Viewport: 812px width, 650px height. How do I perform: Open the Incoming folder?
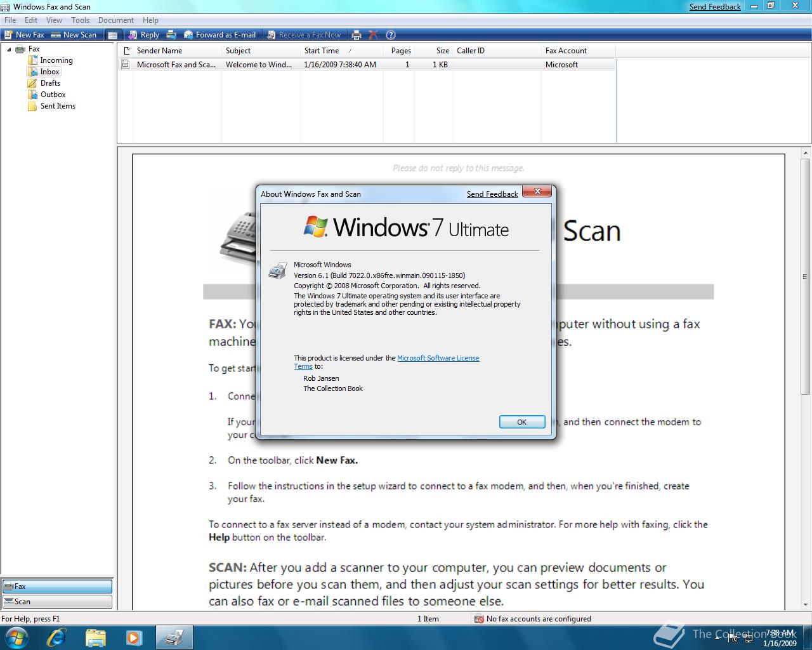(x=56, y=60)
